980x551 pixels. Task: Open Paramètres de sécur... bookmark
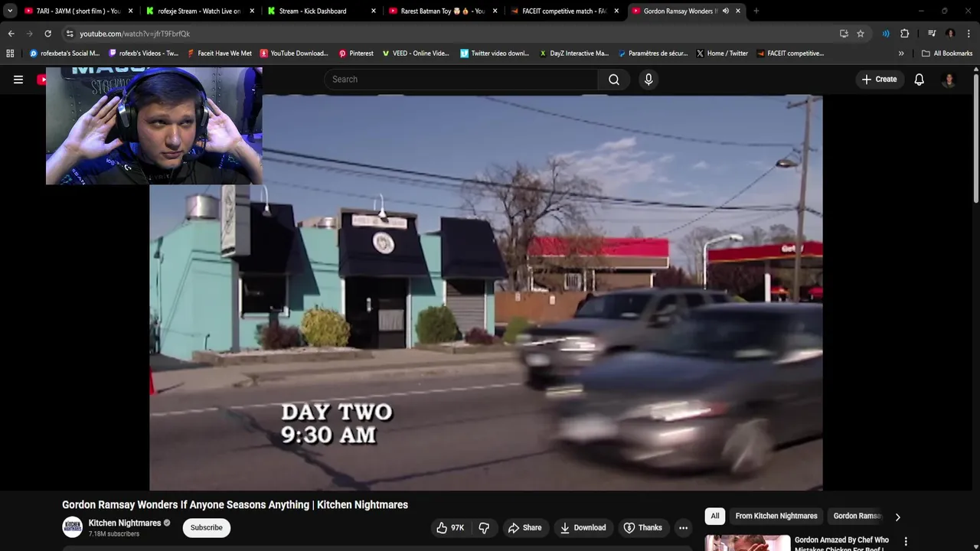(x=652, y=54)
